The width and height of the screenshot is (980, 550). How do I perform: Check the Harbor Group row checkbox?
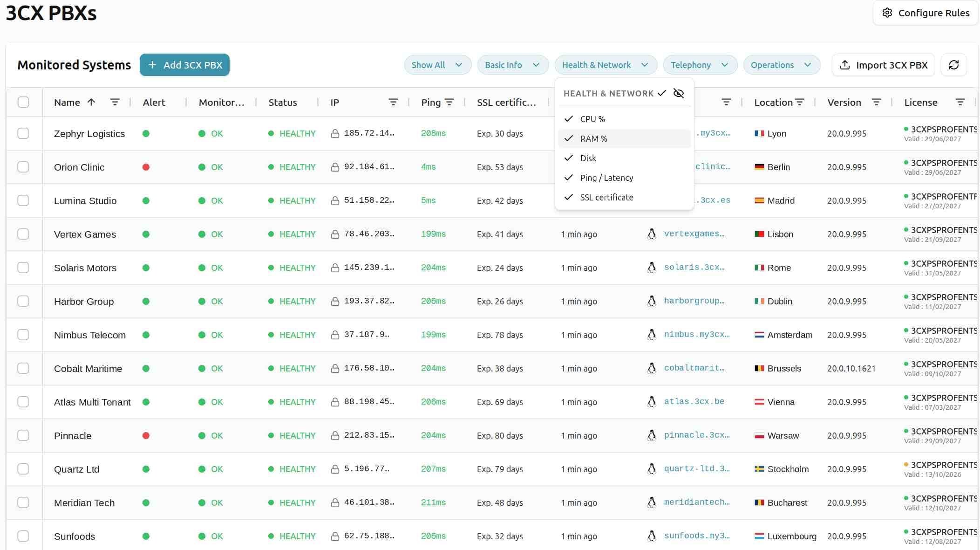(x=23, y=301)
